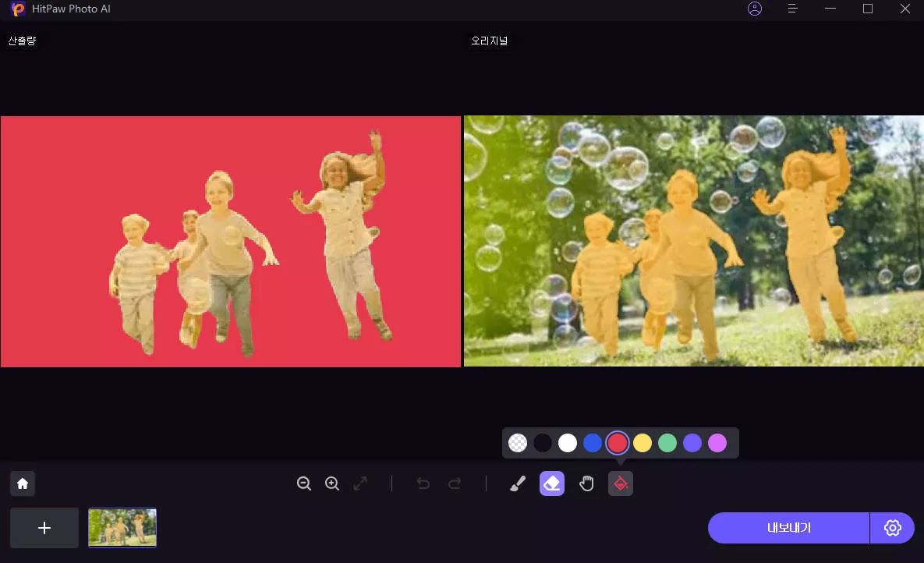The height and width of the screenshot is (563, 924).
Task: Open the hamburger menu in title bar
Action: tap(793, 9)
